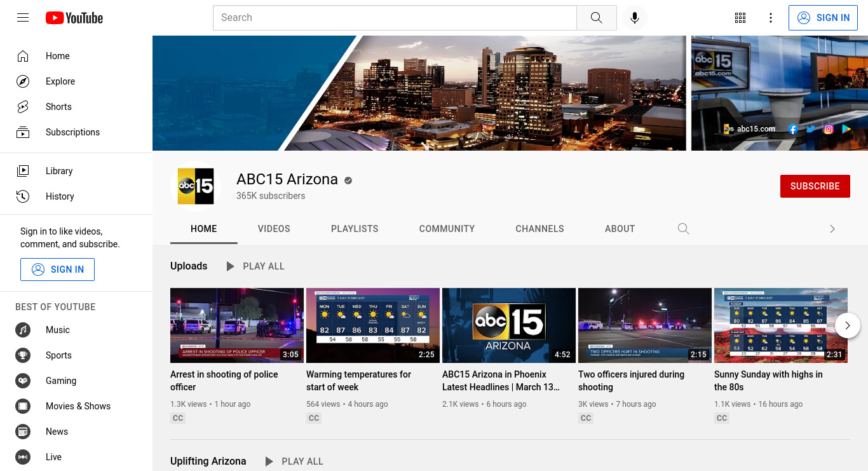868x471 pixels.
Task: Open the Uploads section heading
Action: (189, 266)
